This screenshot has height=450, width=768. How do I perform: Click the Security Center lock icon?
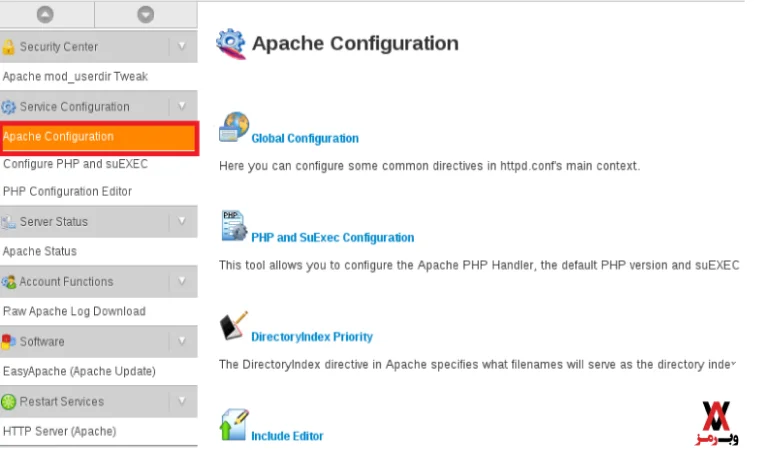coord(8,47)
